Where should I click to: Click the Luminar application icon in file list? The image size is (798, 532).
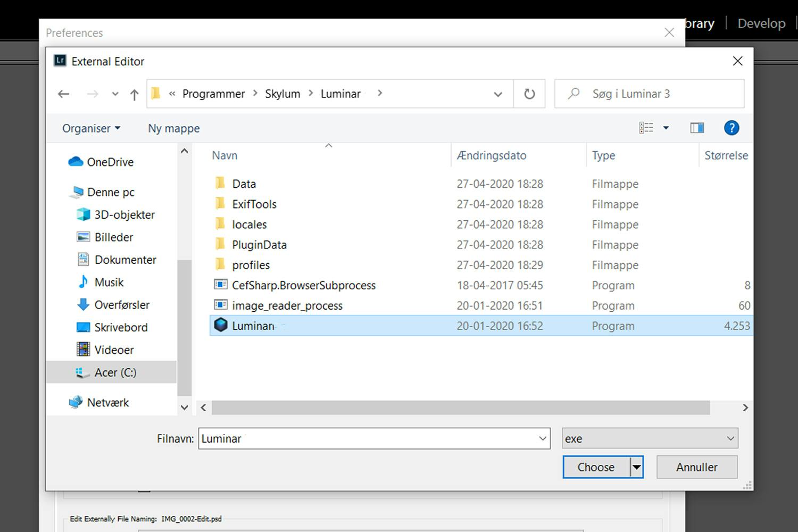tap(220, 325)
